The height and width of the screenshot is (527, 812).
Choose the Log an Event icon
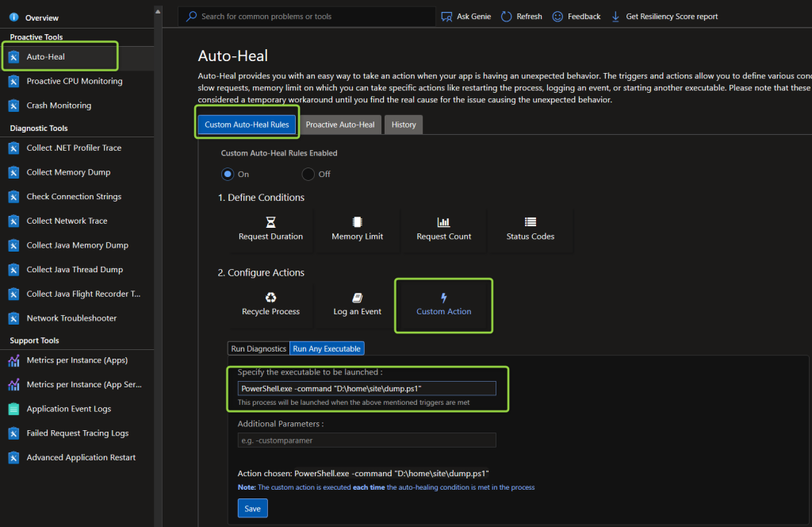tap(357, 298)
